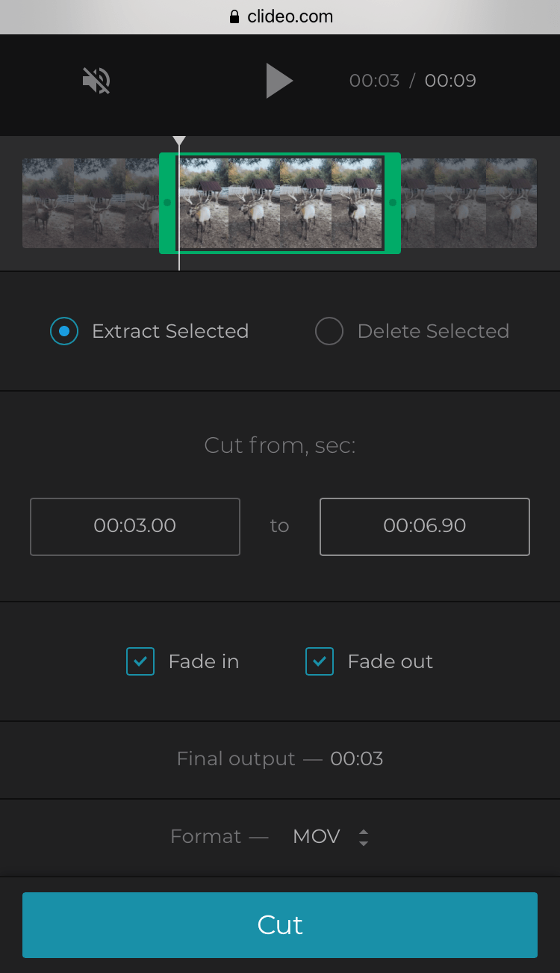Screen dimensions: 560x973
Task: Click the Final output duration label
Action: pos(280,759)
